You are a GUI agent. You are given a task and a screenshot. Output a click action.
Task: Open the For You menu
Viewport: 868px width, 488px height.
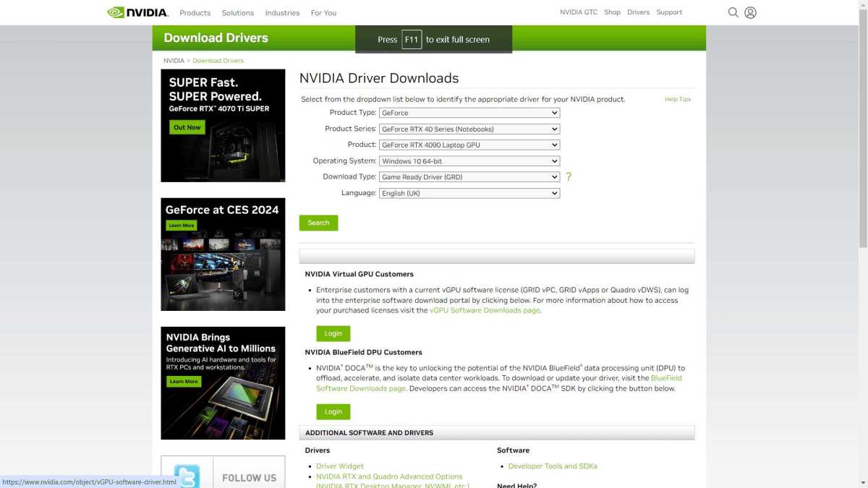(x=323, y=13)
